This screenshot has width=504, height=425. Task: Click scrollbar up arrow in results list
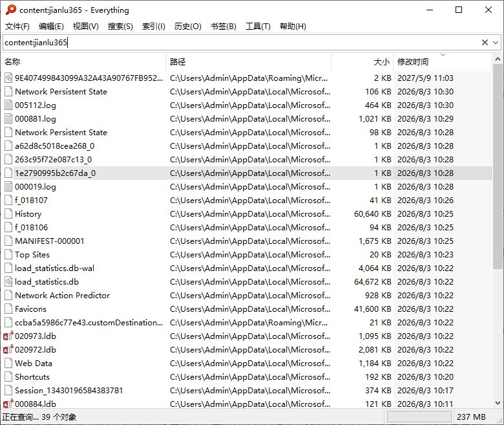pos(498,59)
